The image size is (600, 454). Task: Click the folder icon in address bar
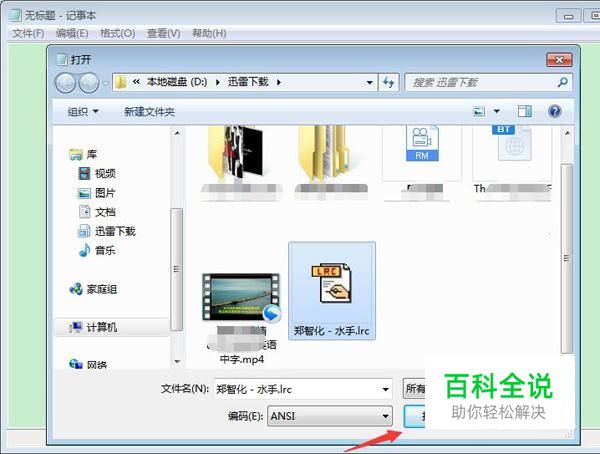(121, 82)
